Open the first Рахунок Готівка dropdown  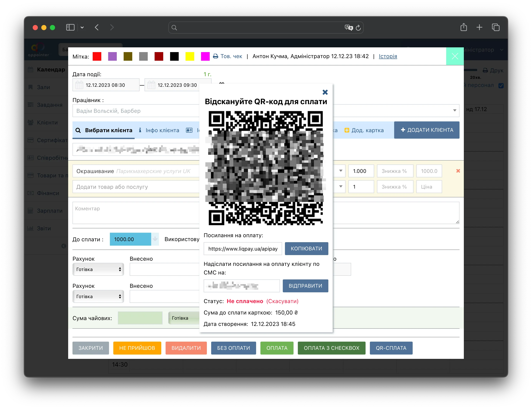[98, 269]
